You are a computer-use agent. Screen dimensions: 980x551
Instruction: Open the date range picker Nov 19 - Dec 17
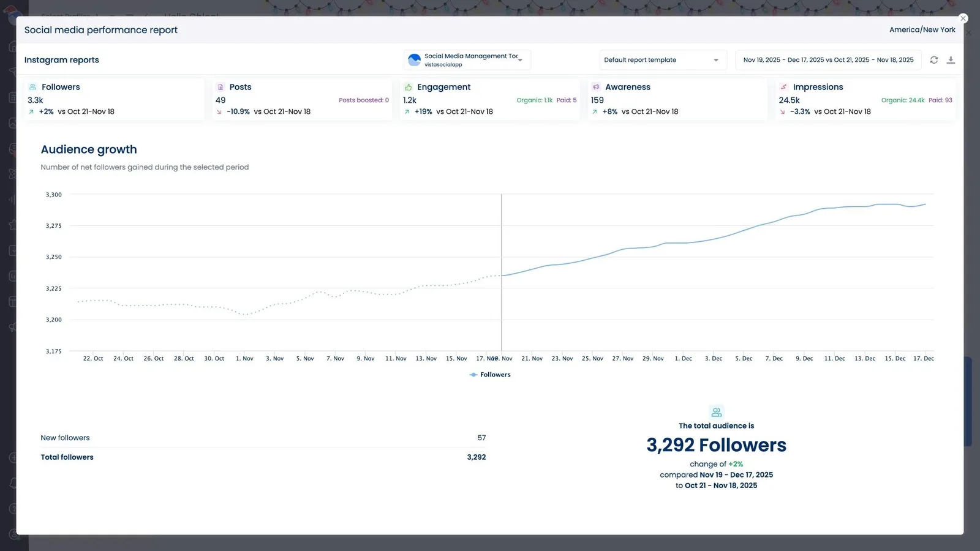point(828,59)
